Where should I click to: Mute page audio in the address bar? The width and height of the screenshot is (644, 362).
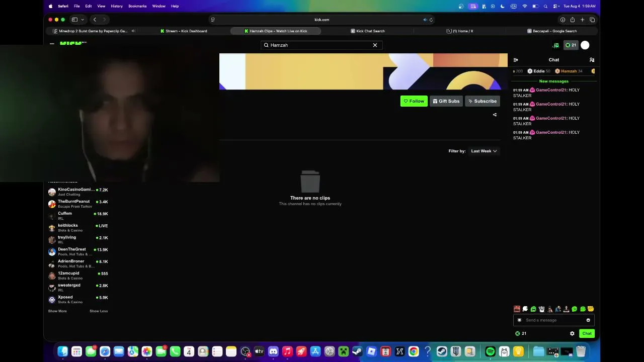425,20
